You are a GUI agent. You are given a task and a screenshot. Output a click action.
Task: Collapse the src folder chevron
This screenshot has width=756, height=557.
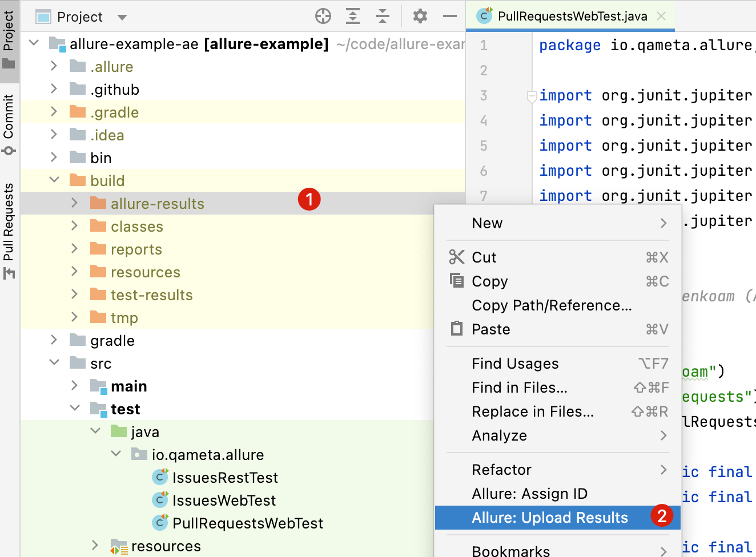click(54, 363)
